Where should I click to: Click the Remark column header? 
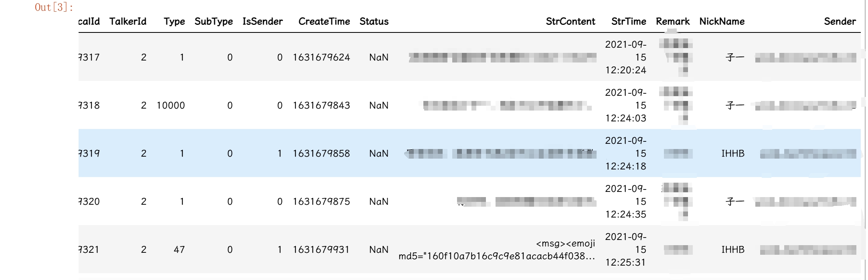coord(672,22)
